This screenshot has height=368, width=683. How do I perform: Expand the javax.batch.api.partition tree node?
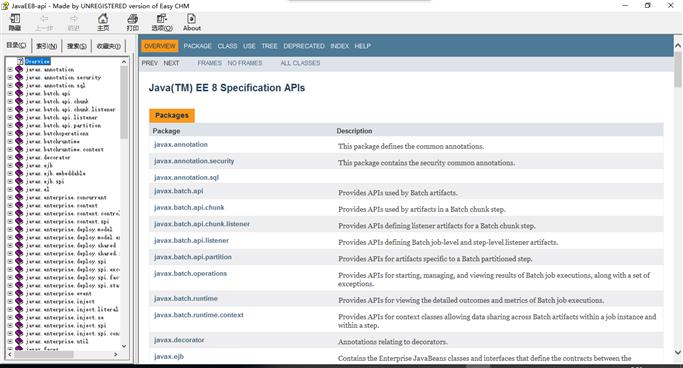pos(10,125)
